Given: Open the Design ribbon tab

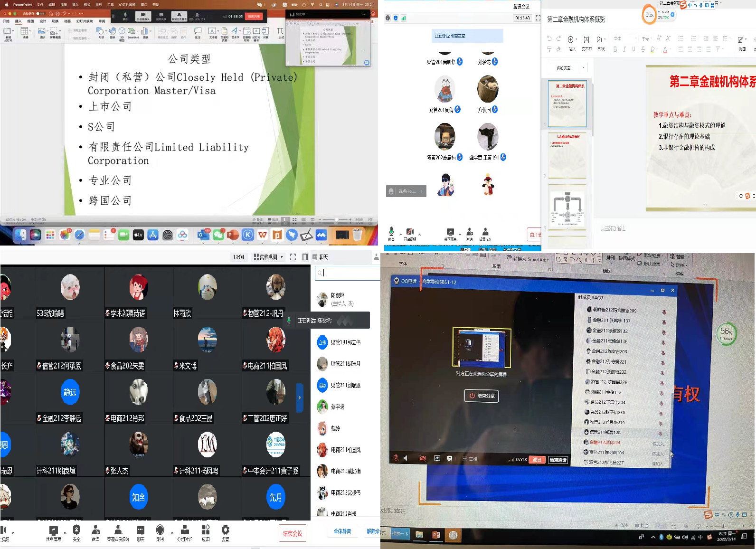Looking at the screenshot, I should (43, 21).
